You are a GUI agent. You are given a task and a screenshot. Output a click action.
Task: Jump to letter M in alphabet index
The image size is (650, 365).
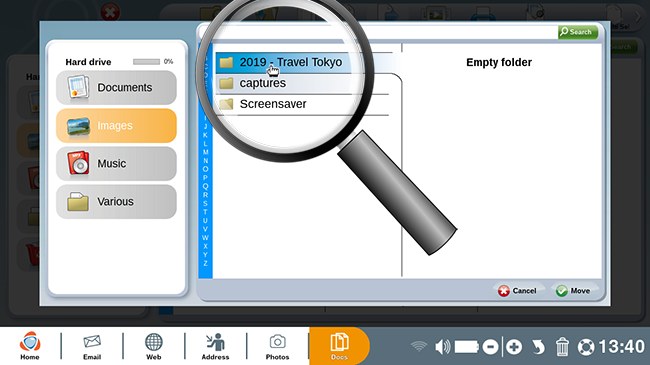pos(205,152)
